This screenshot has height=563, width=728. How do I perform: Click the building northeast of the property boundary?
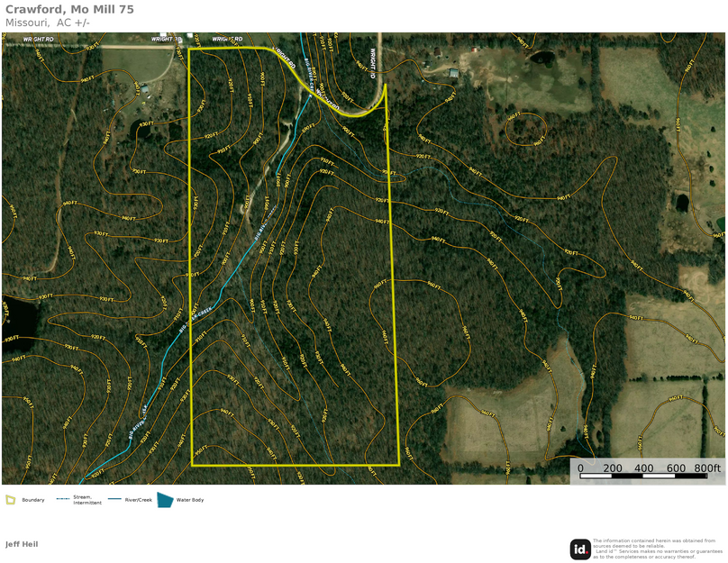pos(453,73)
